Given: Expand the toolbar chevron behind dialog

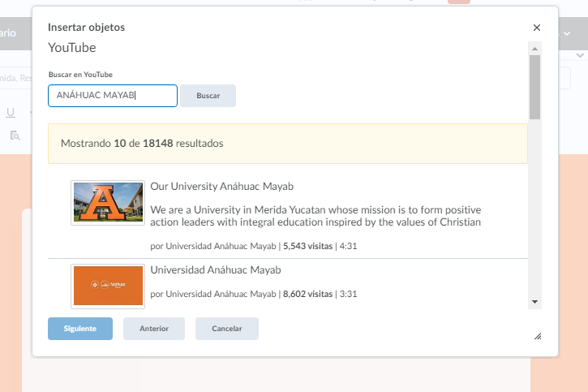Looking at the screenshot, I should tap(580, 55).
